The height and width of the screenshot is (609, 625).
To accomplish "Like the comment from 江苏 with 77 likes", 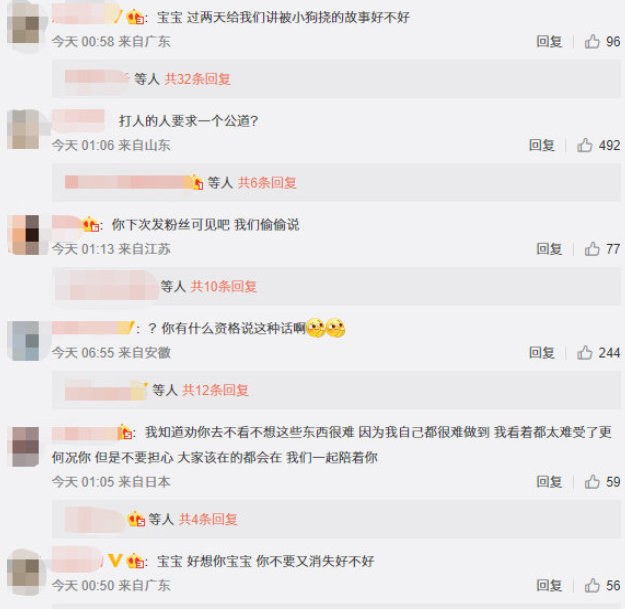I will coord(592,249).
